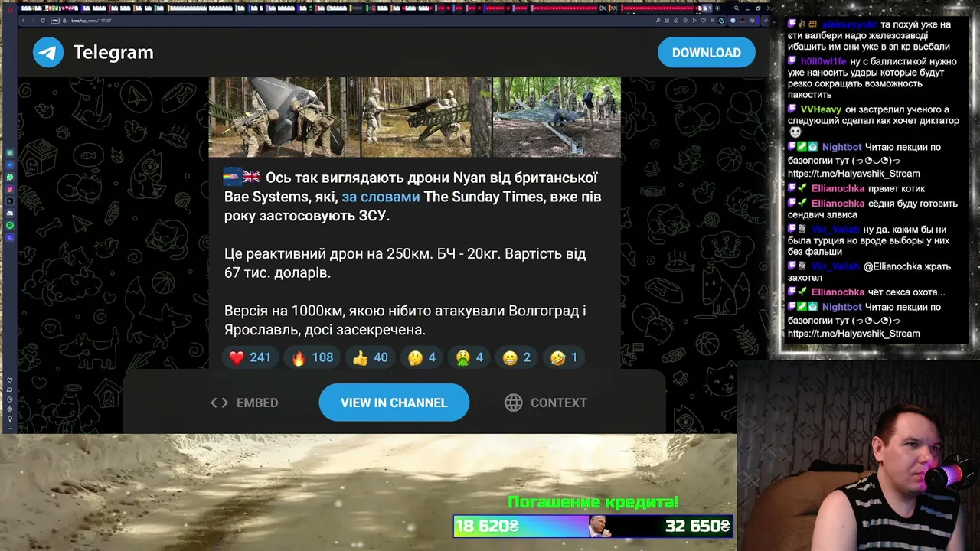Image resolution: width=980 pixels, height=551 pixels.
Task: Open Instagram in the browser sidebar
Action: click(x=10, y=189)
